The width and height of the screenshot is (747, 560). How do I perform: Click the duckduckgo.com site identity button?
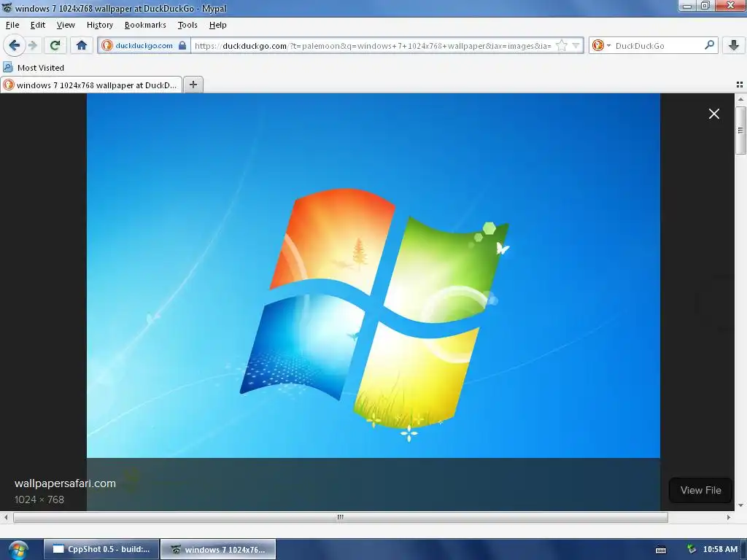coord(144,46)
